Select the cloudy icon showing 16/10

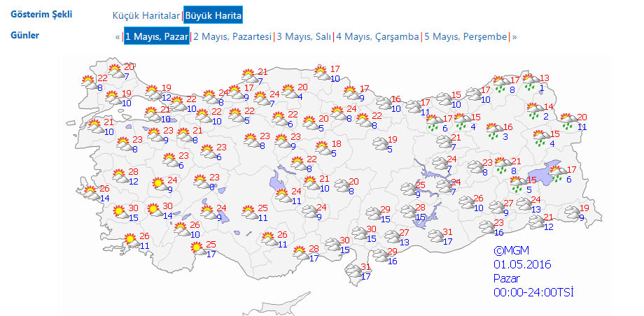384,103
